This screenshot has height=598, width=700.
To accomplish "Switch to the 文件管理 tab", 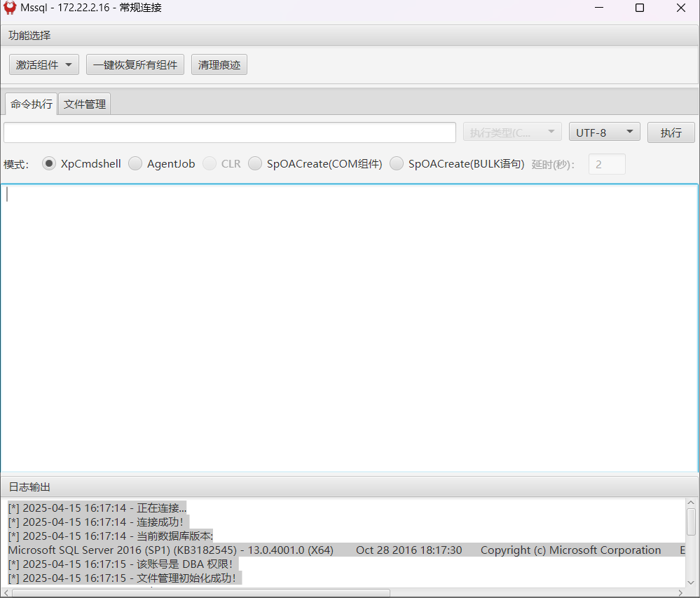I will click(84, 104).
